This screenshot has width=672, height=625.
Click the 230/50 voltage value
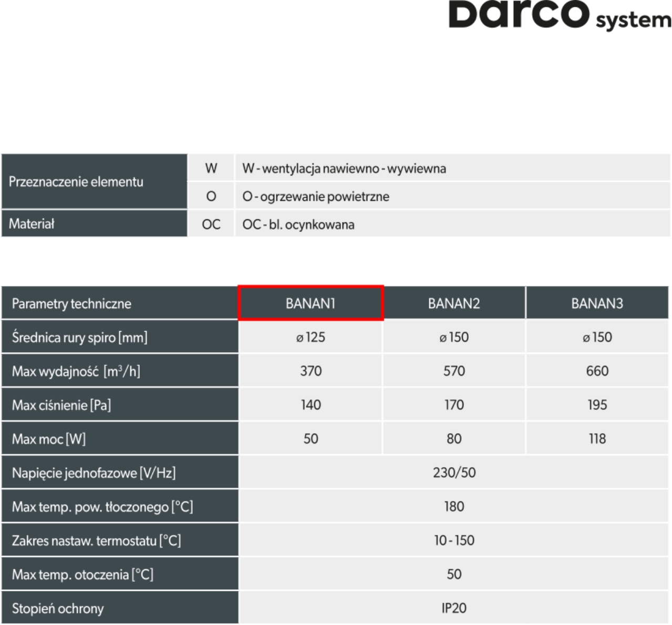pyautogui.click(x=454, y=473)
